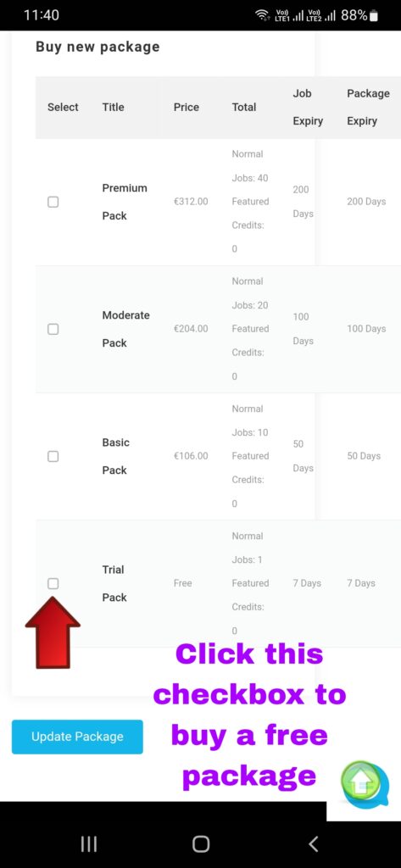Click the Price column header
Viewport: 401px width, 868px height.
point(187,108)
